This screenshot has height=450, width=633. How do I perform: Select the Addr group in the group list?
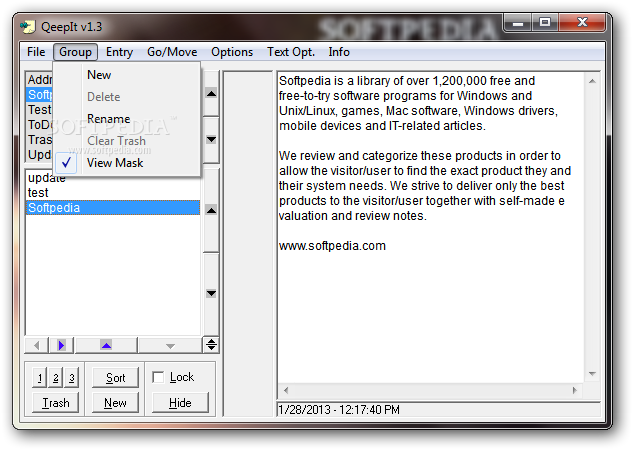coord(40,80)
